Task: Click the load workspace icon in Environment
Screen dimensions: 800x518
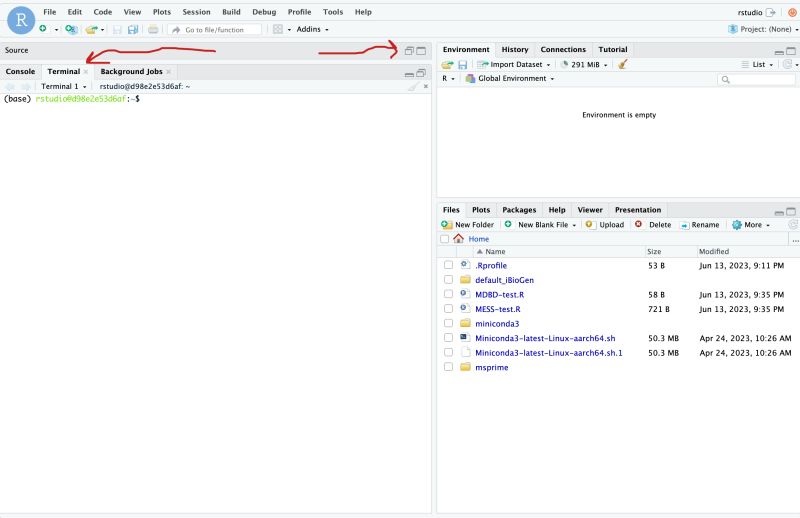Action: point(447,65)
